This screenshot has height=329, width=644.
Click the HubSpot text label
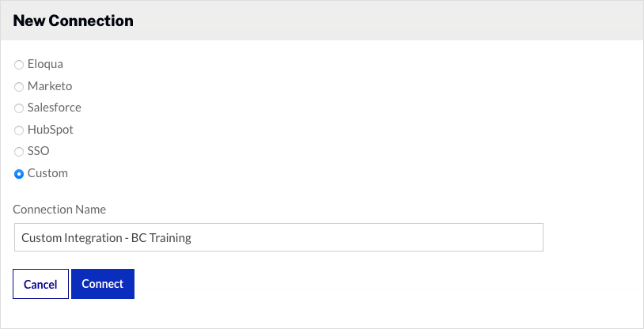(x=51, y=130)
